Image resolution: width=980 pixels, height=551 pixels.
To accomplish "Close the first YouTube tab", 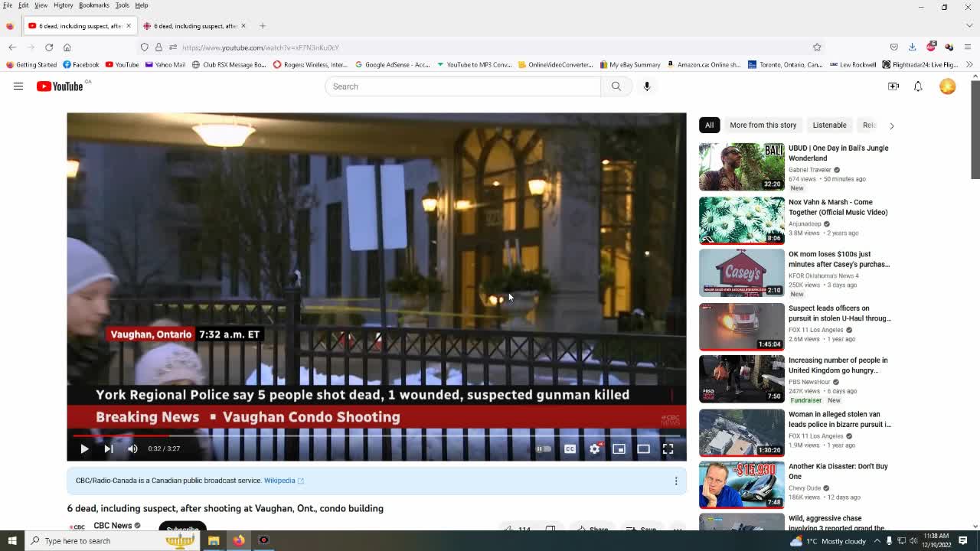I will [x=129, y=26].
